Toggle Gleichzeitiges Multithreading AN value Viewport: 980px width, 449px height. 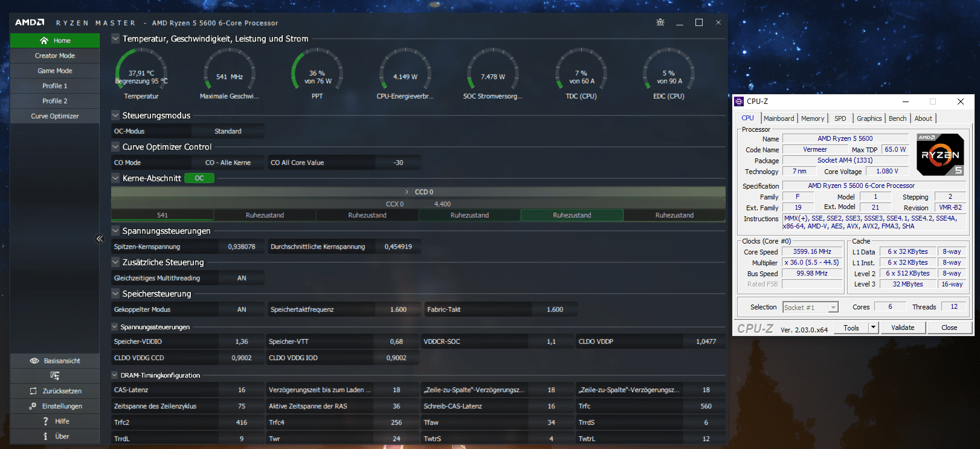point(242,278)
